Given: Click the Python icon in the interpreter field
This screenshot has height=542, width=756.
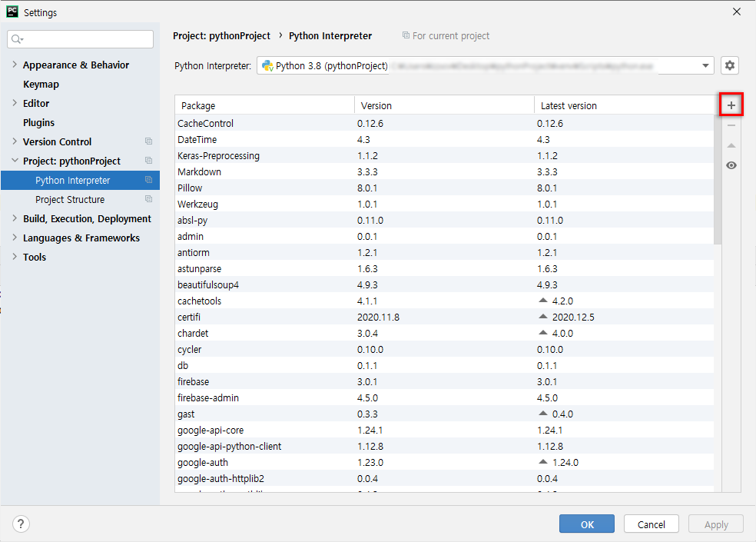Looking at the screenshot, I should click(x=267, y=65).
